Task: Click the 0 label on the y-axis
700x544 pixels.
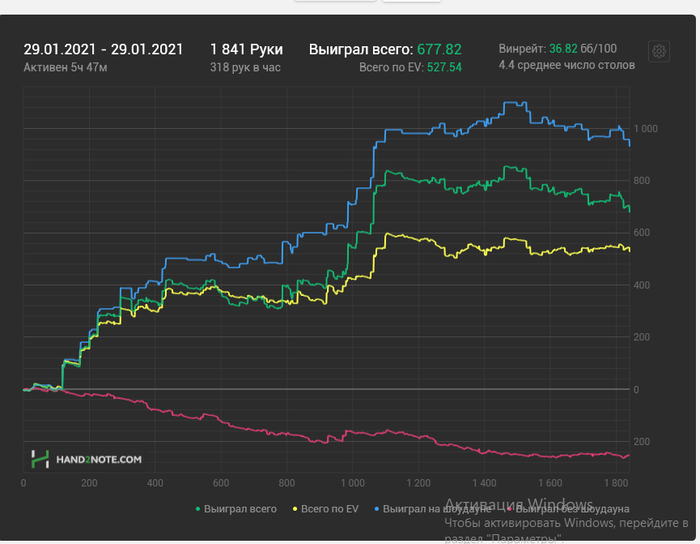Action: tap(636, 390)
